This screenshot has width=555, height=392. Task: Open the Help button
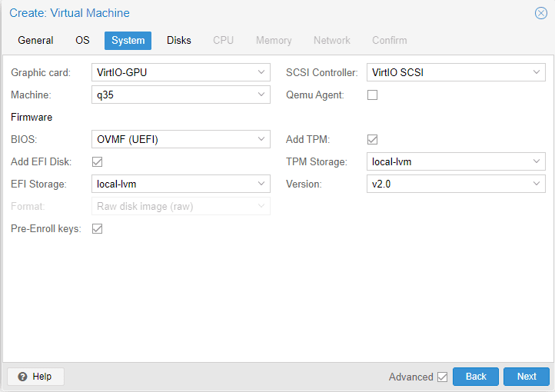tap(36, 377)
